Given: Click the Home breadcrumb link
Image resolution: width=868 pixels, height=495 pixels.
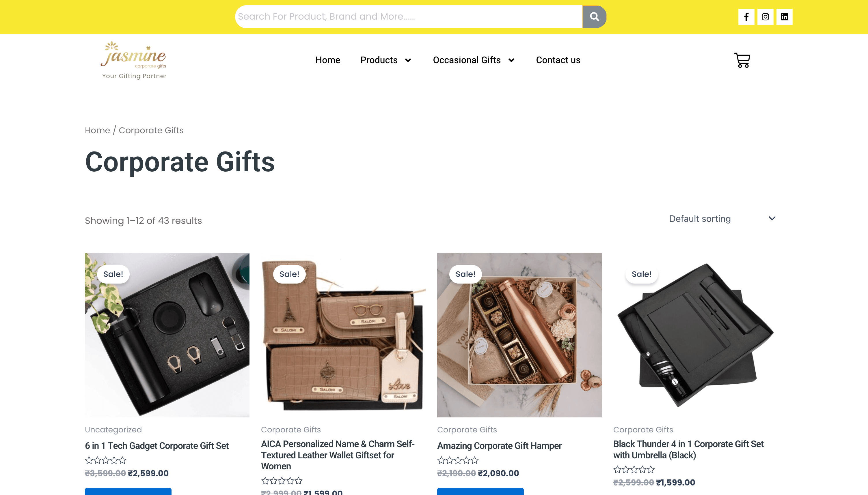Looking at the screenshot, I should click(97, 130).
